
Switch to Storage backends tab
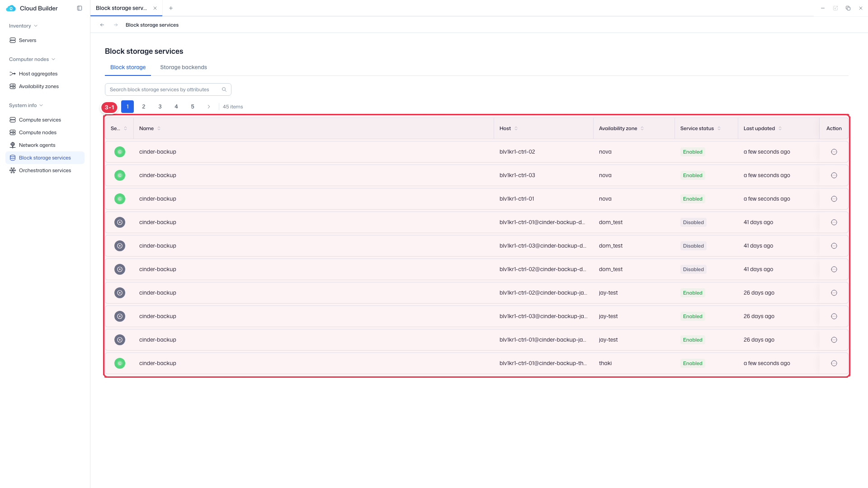point(184,67)
